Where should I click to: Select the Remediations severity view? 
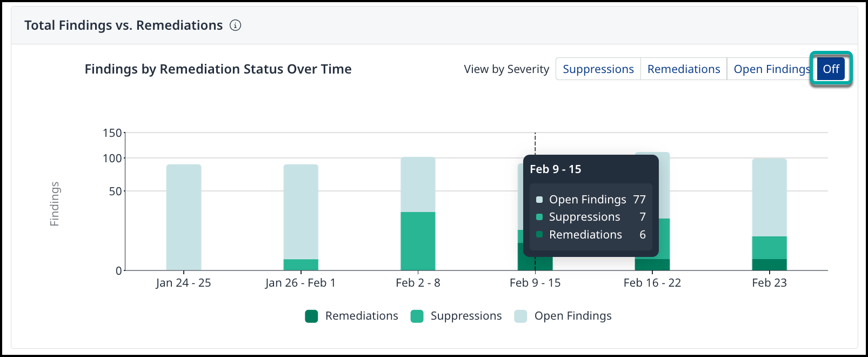(x=683, y=69)
